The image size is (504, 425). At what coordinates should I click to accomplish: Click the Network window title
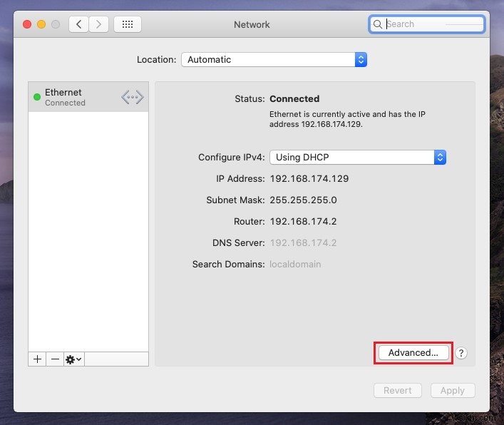pyautogui.click(x=252, y=24)
